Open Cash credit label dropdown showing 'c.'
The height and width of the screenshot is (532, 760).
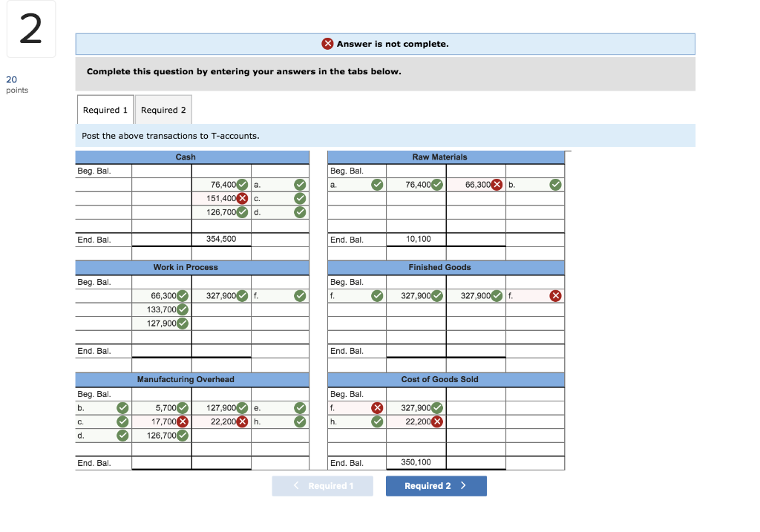[280, 199]
